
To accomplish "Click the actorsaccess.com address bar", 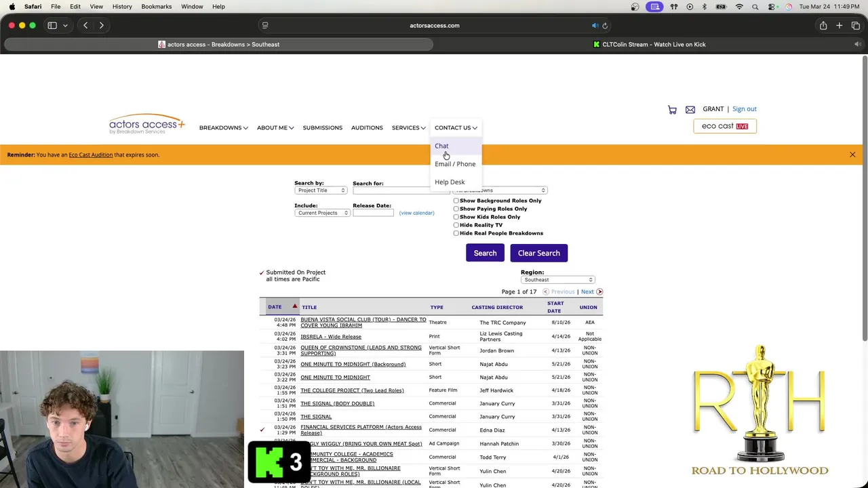I will click(434, 26).
